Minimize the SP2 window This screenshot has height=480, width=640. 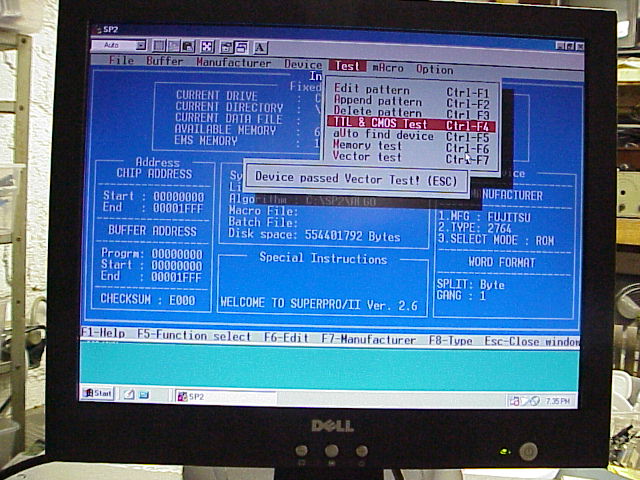(560, 47)
